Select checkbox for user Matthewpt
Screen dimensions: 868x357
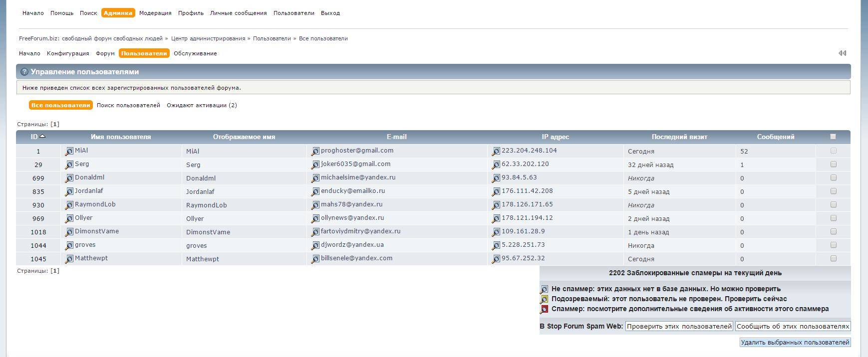[x=833, y=258]
